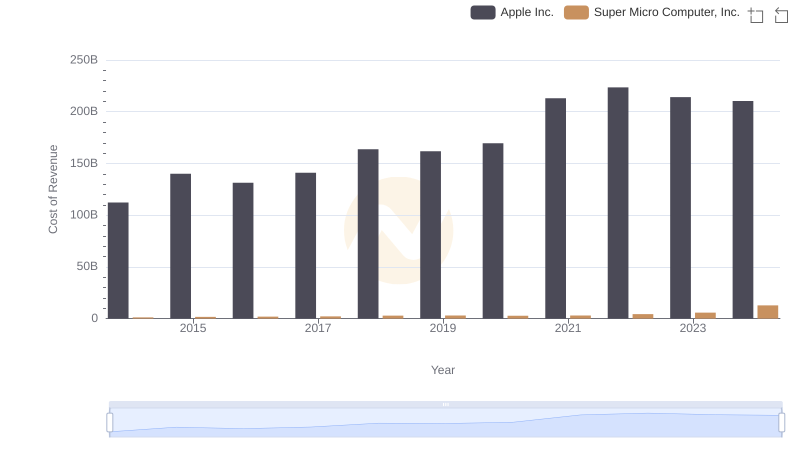Click the Super Micro bar for 2024
800x461 pixels.
(768, 312)
